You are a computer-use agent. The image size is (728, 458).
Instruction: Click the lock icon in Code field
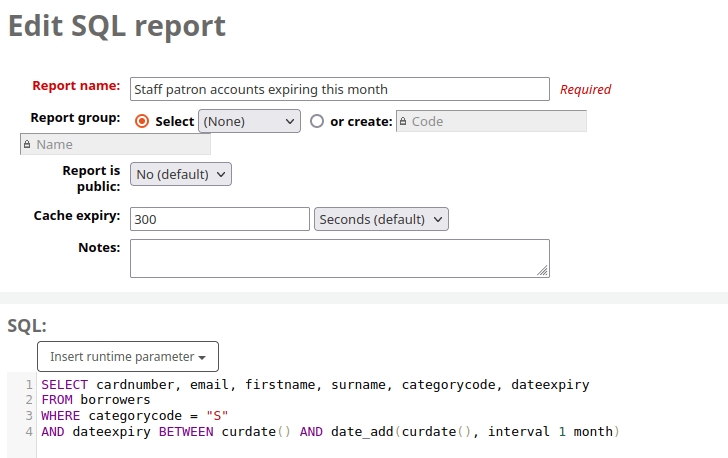(403, 121)
